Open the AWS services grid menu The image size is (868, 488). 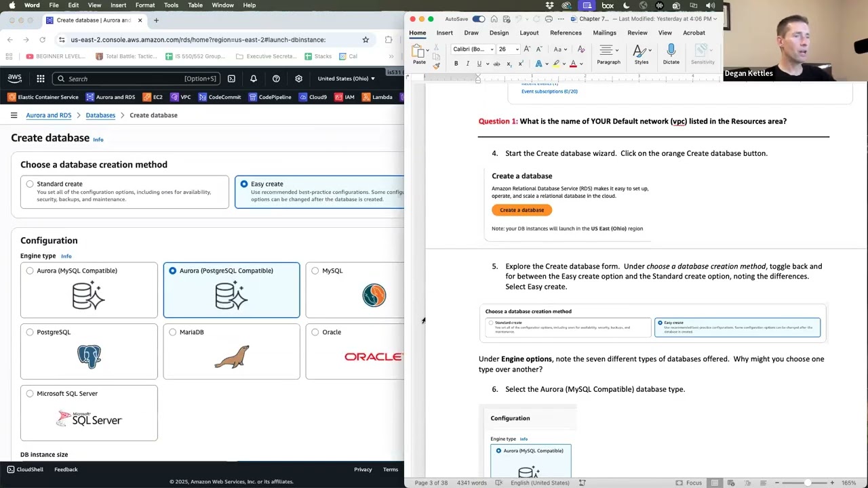41,79
